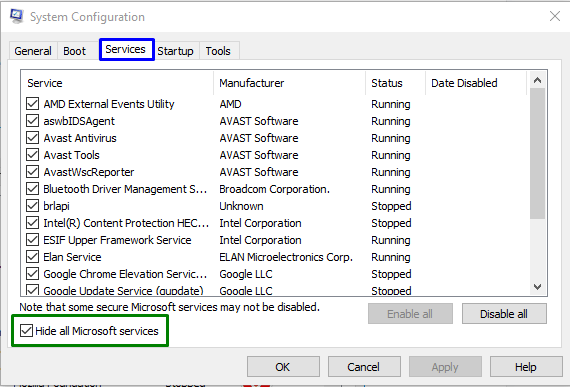Image resolution: width=570 pixels, height=387 pixels.
Task: Sort list by Status column header
Action: coord(395,83)
